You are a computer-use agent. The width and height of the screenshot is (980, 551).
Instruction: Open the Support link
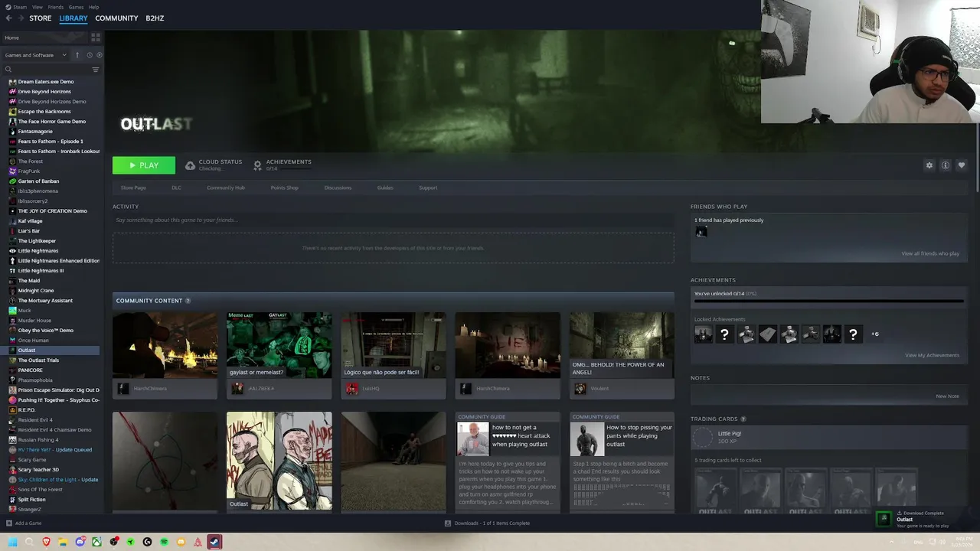coord(428,187)
